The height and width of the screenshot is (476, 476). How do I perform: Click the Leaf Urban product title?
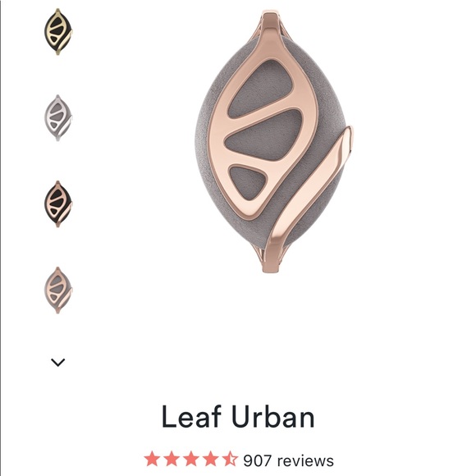click(x=238, y=417)
